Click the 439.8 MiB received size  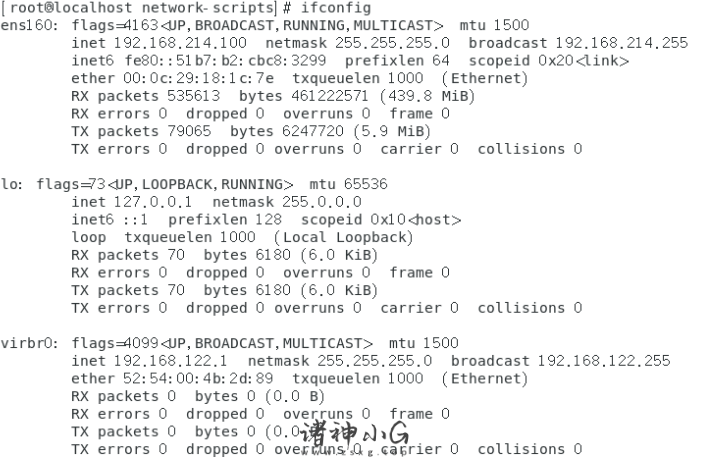(427, 96)
